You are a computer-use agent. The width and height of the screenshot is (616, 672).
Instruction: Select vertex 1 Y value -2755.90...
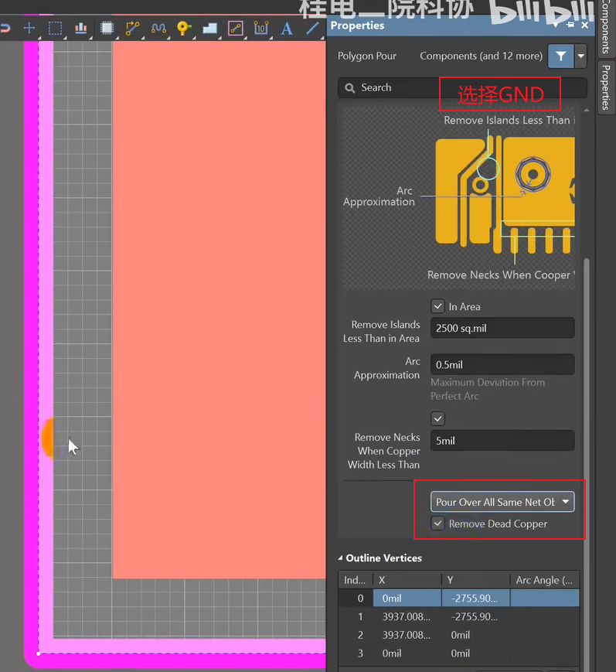click(475, 617)
